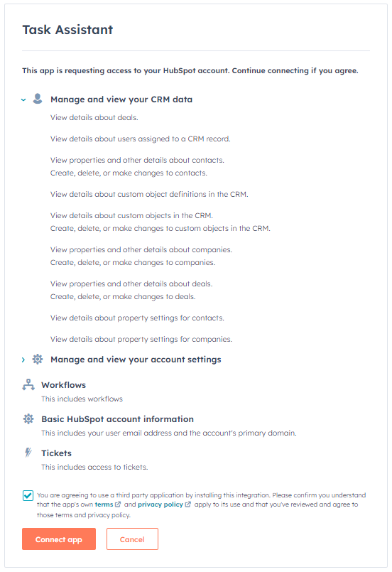Click external link icon beside terms
The width and height of the screenshot is (392, 572).
coord(118,504)
